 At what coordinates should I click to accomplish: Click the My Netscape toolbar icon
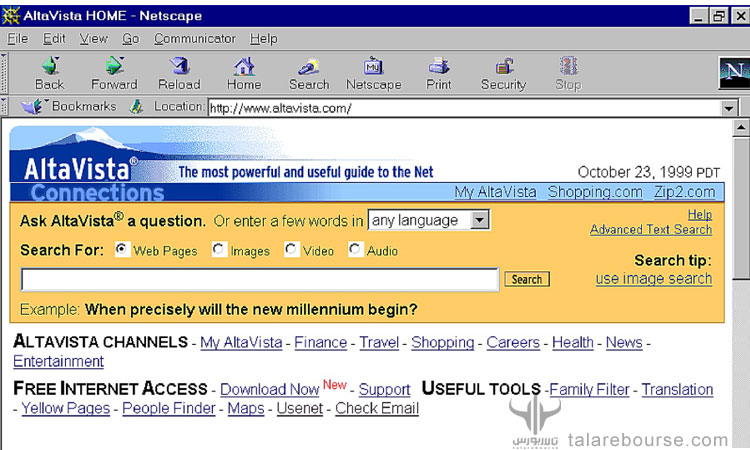[x=373, y=66]
